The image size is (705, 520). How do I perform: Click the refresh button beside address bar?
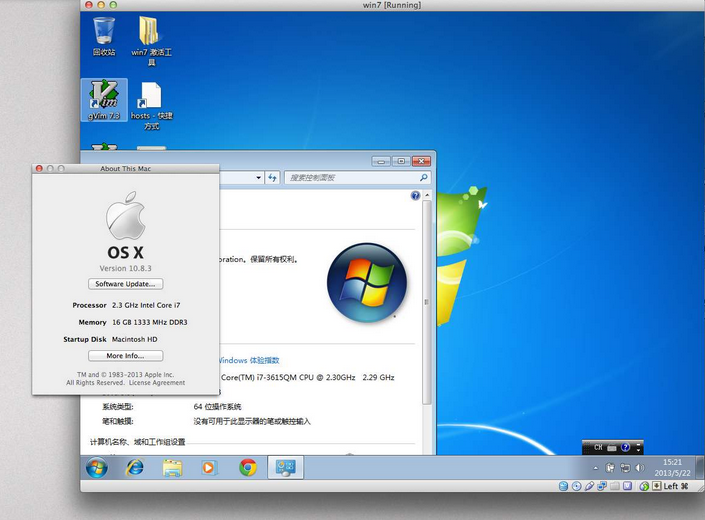(x=271, y=177)
